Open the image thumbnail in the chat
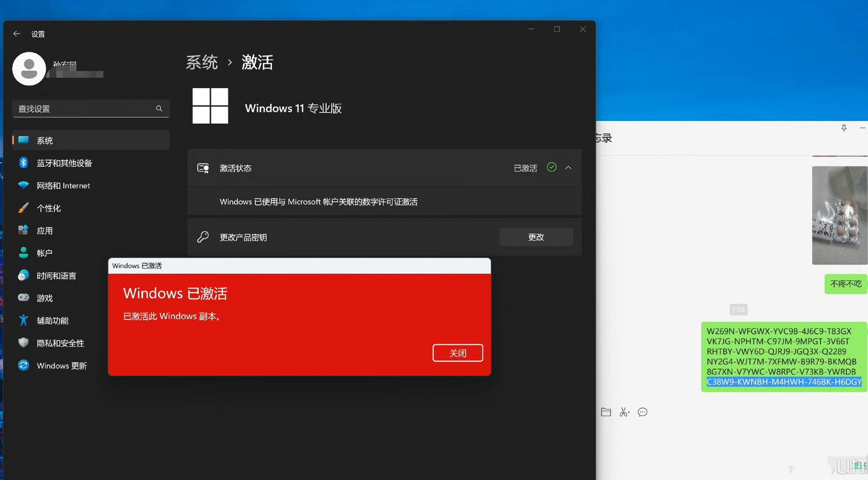The width and height of the screenshot is (868, 480). coord(840,215)
